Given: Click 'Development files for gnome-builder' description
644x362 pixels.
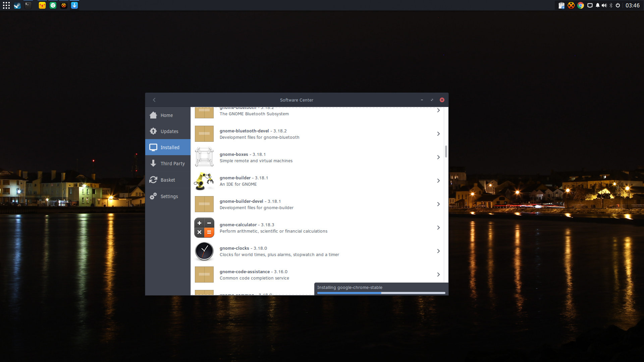Looking at the screenshot, I should click(257, 208).
